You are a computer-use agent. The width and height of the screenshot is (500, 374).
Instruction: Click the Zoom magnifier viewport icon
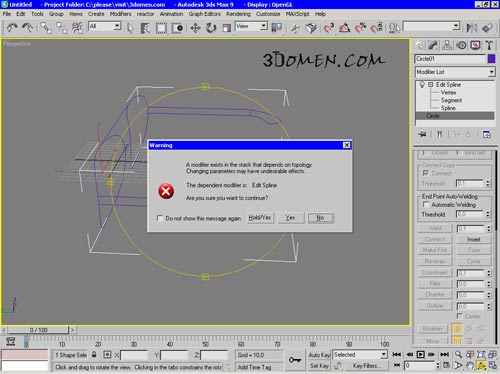click(459, 355)
